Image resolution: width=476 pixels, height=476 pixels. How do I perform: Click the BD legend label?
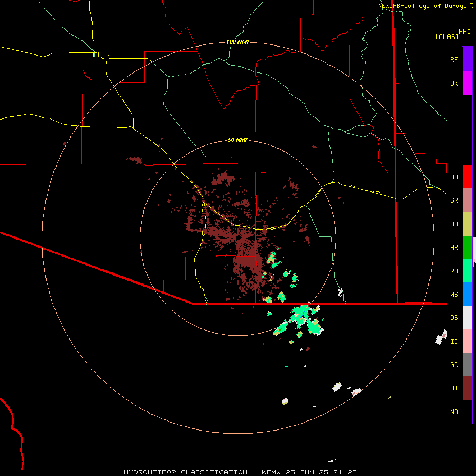pos(454,224)
